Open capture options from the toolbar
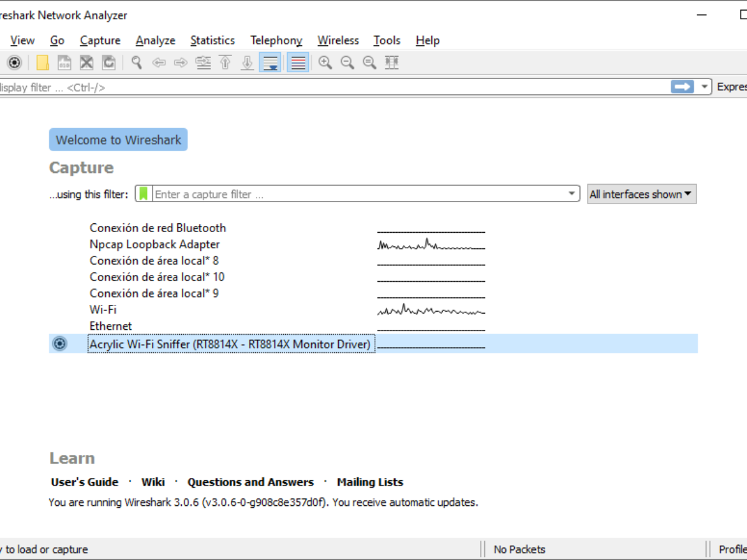The image size is (747, 560). coord(14,62)
